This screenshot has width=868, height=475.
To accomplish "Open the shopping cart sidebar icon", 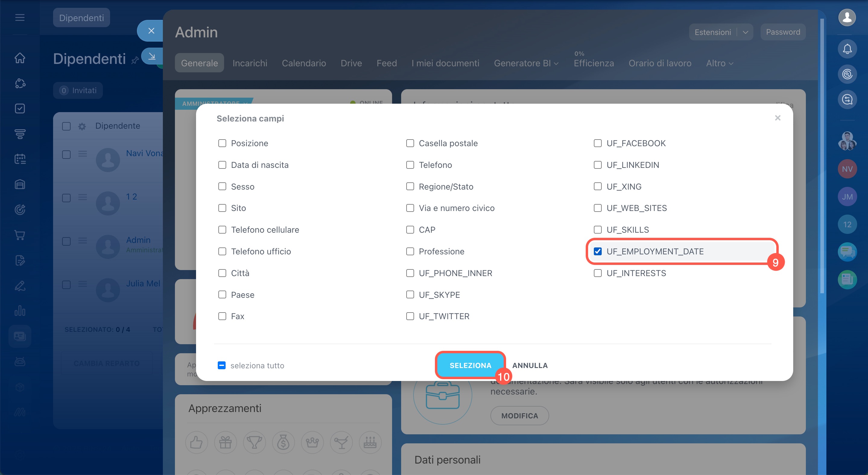I will [x=20, y=235].
